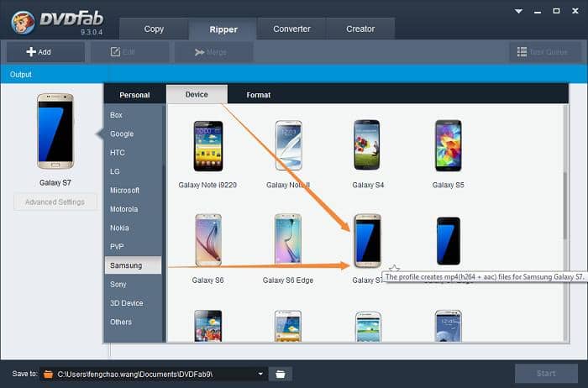Toggle the favorite star near Galaxy S7
This screenshot has height=388, width=588.
pyautogui.click(x=394, y=269)
